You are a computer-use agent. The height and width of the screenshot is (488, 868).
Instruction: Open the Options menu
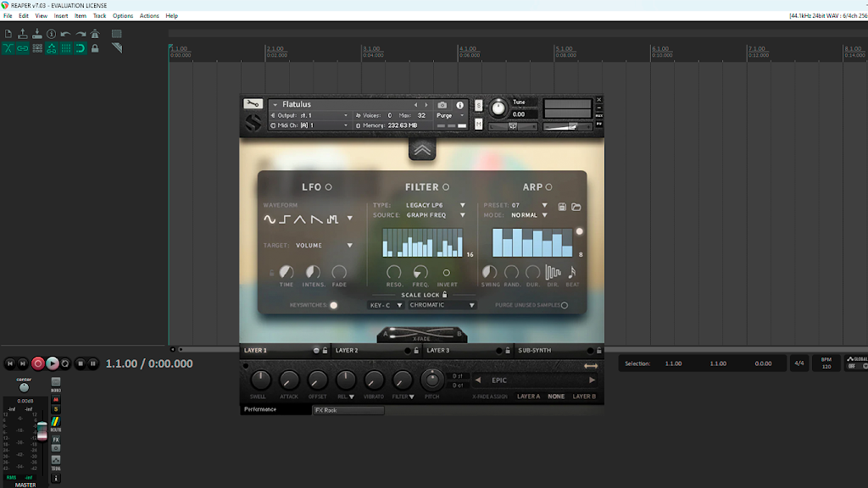[x=122, y=15]
